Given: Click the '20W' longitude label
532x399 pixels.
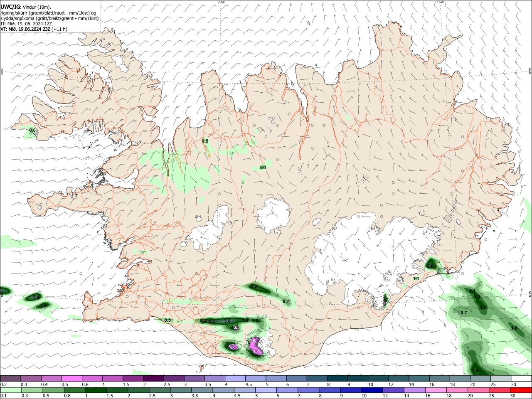Looking at the screenshot, I should (221, 2).
